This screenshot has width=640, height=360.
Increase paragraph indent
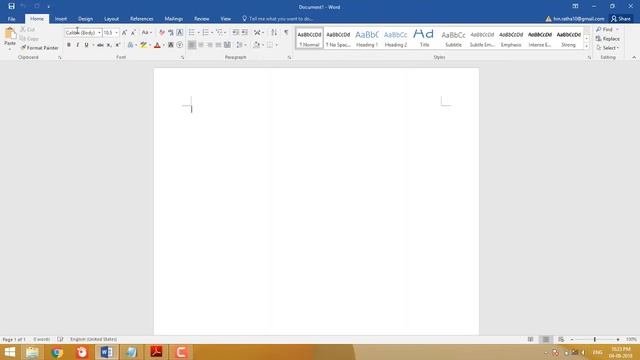point(244,32)
